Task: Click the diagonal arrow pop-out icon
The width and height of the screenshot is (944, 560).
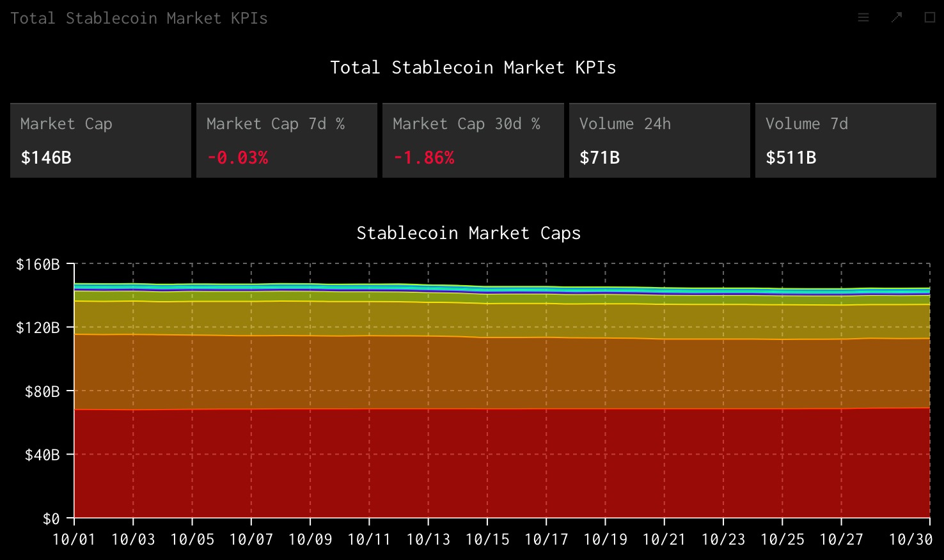Action: [897, 18]
